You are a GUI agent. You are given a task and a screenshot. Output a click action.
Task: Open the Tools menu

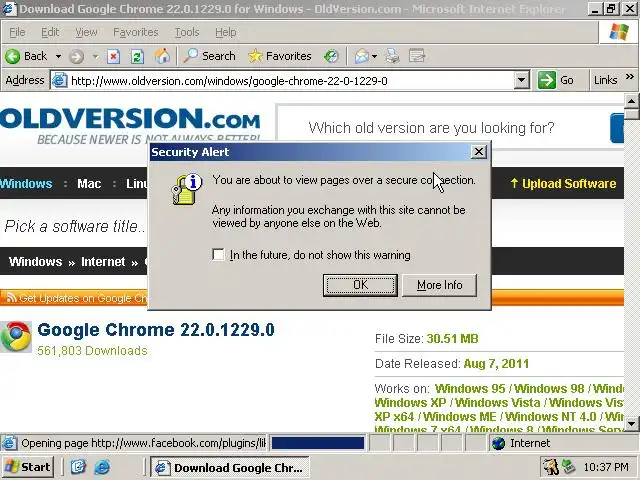point(187,32)
